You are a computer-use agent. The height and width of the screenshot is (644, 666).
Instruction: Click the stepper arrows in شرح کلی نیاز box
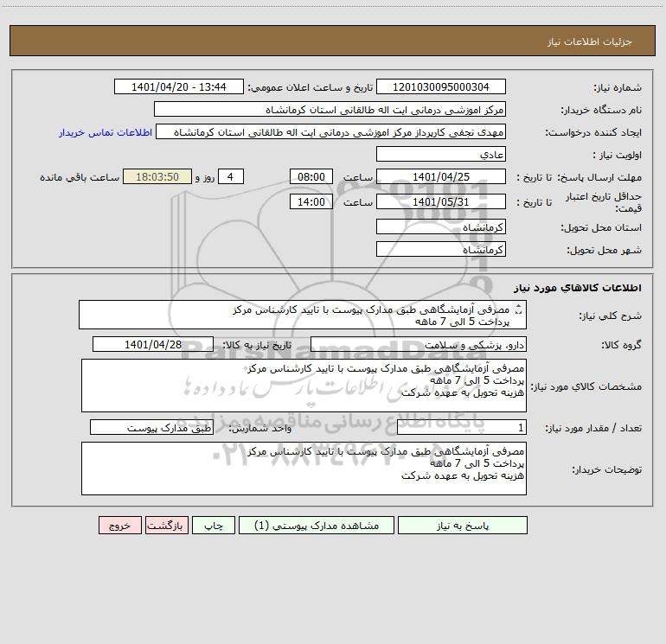[x=518, y=310]
